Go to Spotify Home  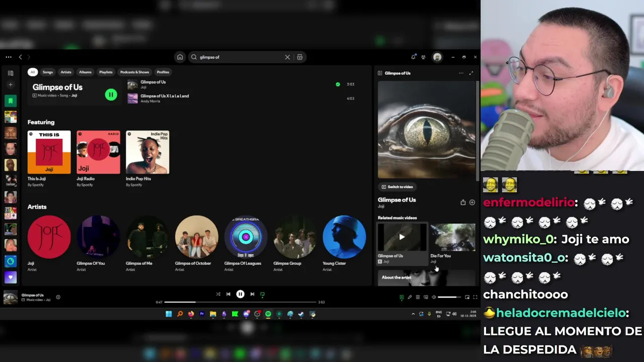coord(180,57)
